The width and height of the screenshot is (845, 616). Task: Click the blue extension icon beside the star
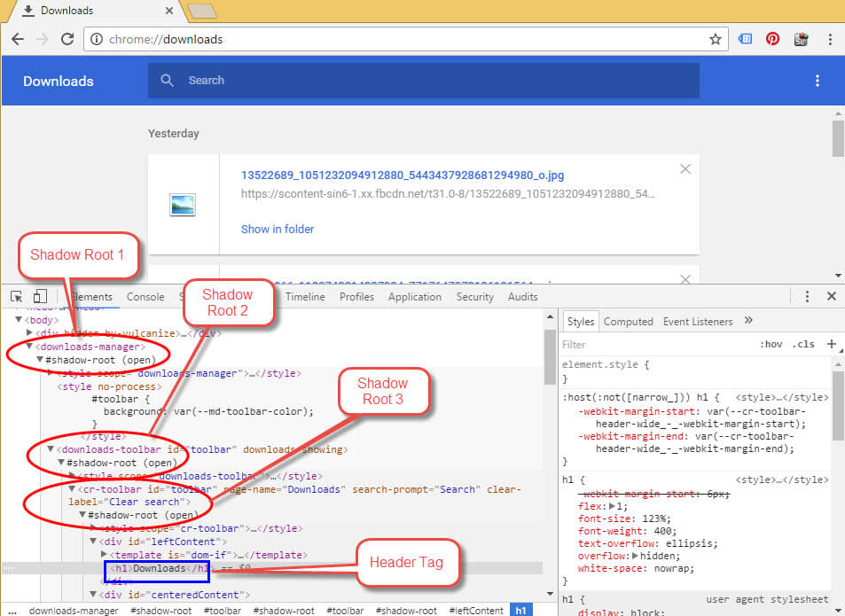pos(745,39)
